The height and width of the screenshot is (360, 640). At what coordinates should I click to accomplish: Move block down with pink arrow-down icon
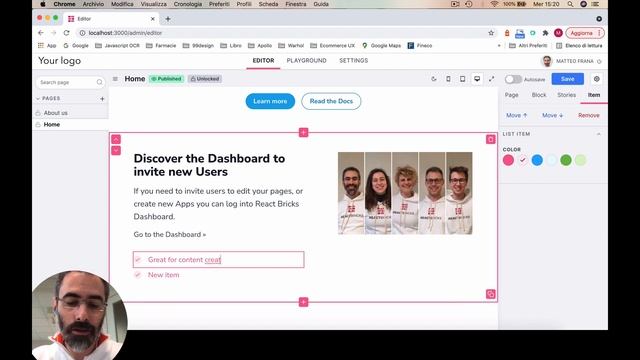click(x=116, y=151)
